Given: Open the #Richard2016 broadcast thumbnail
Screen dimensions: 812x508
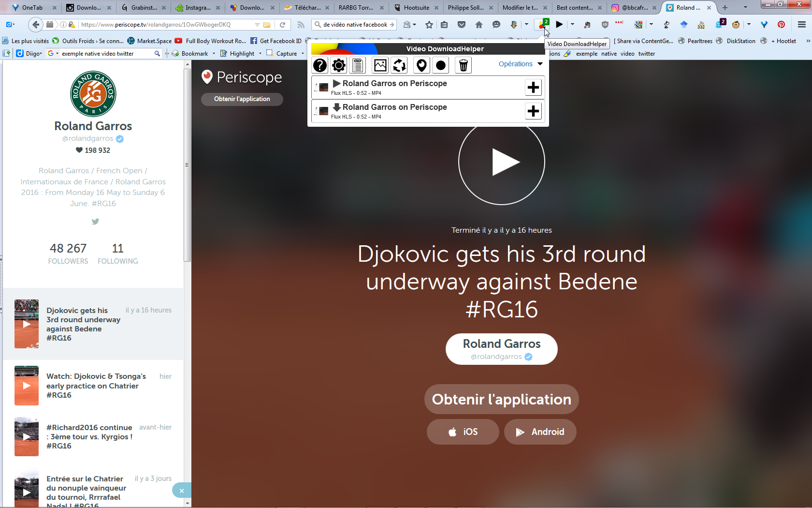Looking at the screenshot, I should click(x=27, y=437).
